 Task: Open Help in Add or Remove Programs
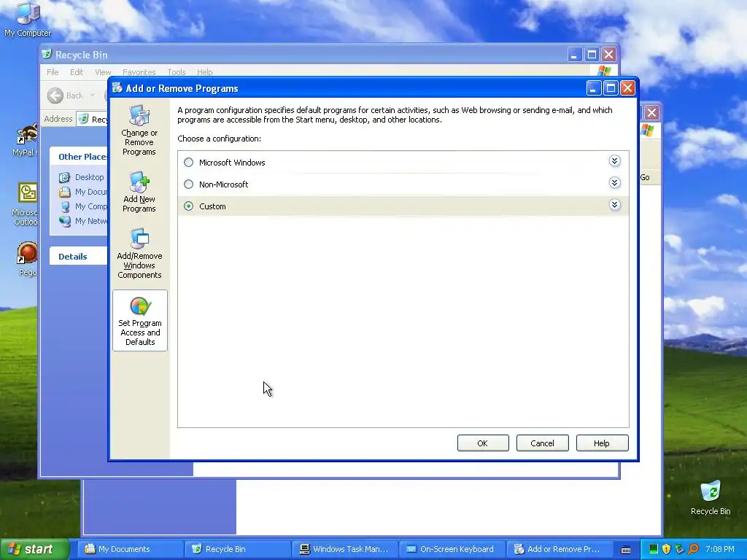[602, 443]
